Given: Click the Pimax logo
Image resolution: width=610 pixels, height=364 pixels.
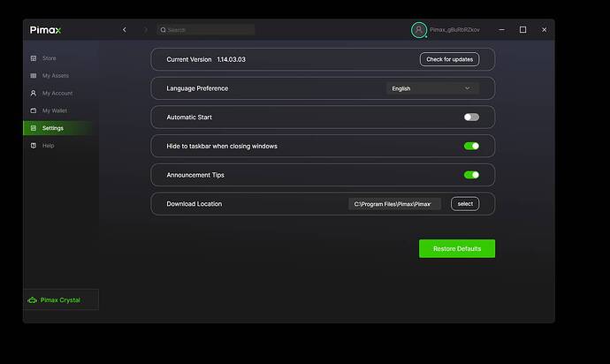Looking at the screenshot, I should [45, 30].
